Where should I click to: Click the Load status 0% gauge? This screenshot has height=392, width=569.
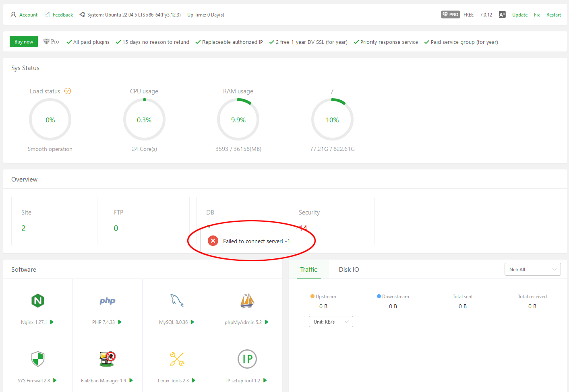[50, 120]
